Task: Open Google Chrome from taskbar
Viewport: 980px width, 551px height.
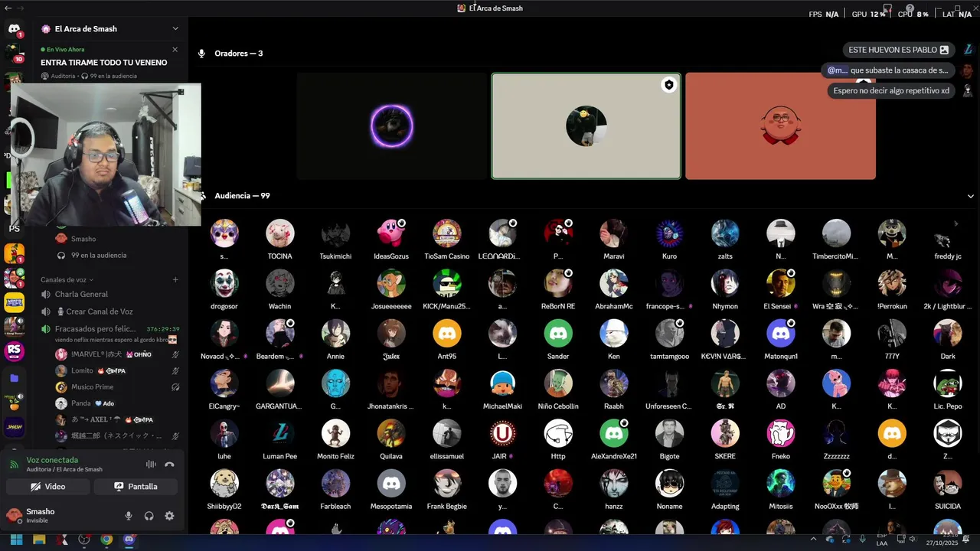Action: [106, 540]
